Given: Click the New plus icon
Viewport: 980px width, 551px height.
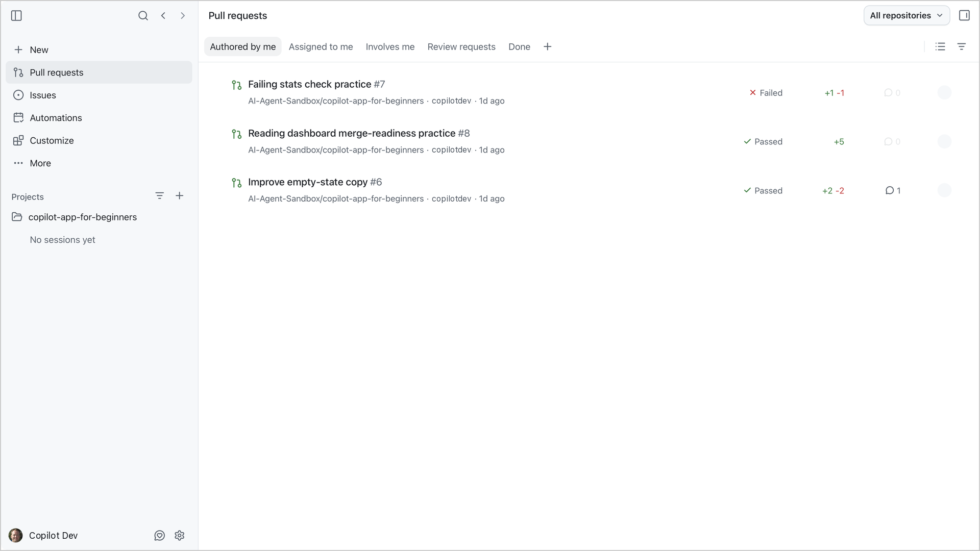Looking at the screenshot, I should pyautogui.click(x=18, y=49).
